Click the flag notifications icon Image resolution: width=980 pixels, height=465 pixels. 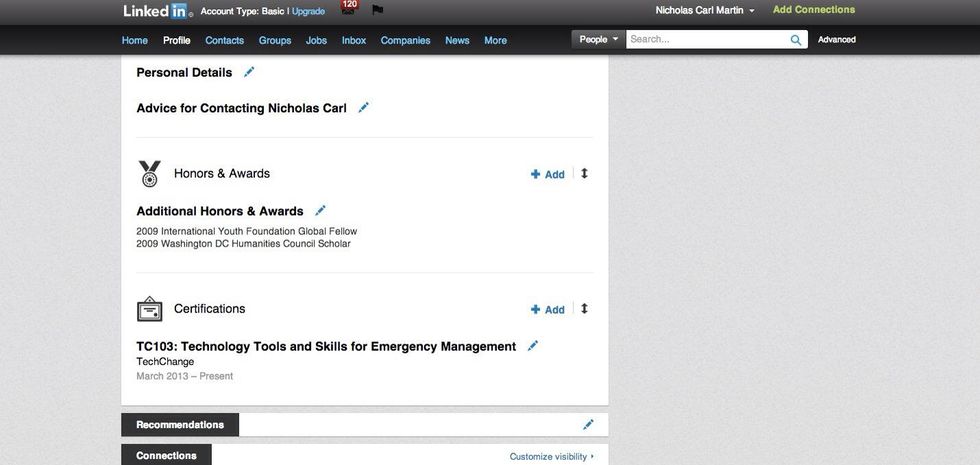(x=377, y=11)
